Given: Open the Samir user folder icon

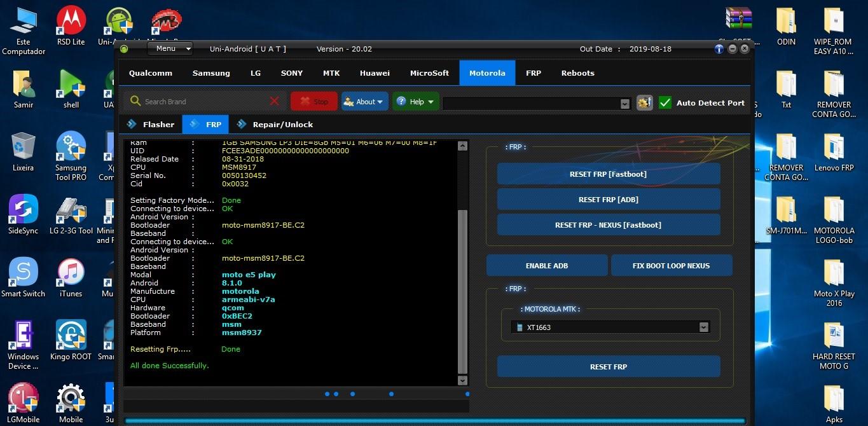Looking at the screenshot, I should [x=24, y=89].
